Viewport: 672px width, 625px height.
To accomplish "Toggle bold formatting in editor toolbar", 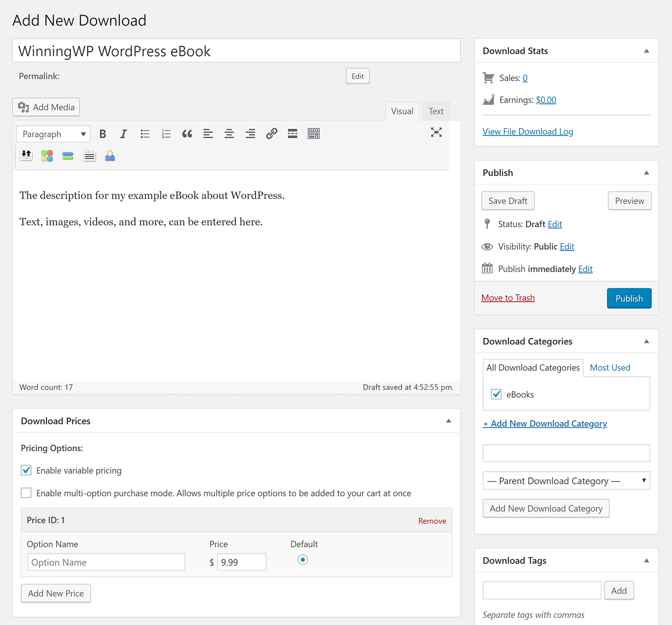I will [x=102, y=134].
